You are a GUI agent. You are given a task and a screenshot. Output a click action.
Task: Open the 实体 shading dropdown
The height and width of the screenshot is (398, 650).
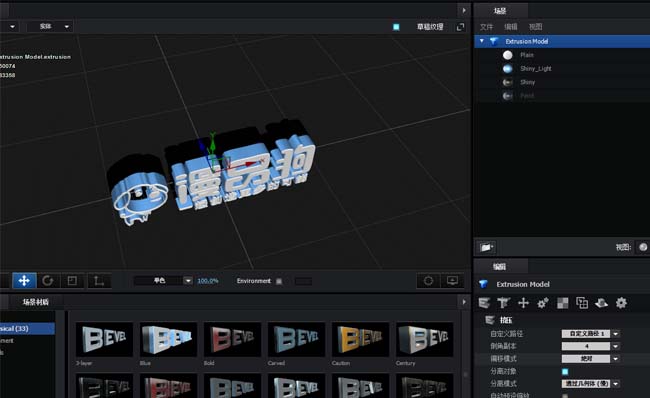pyautogui.click(x=51, y=27)
